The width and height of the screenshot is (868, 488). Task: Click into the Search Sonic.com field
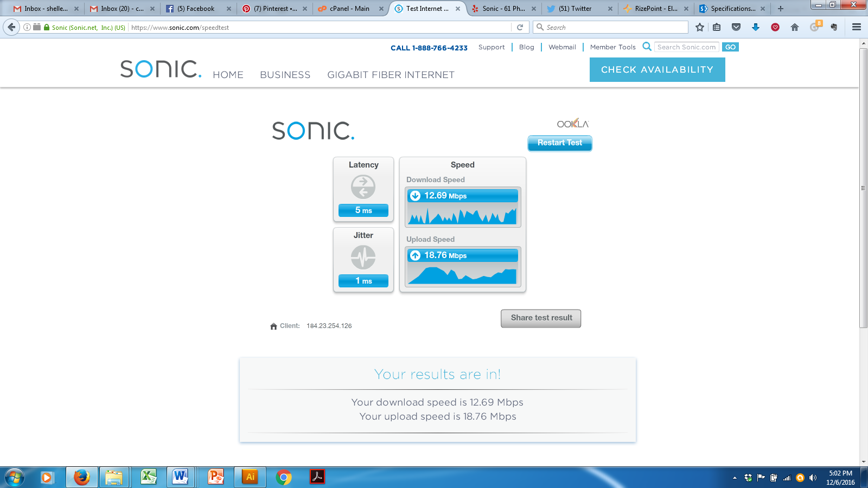(687, 47)
